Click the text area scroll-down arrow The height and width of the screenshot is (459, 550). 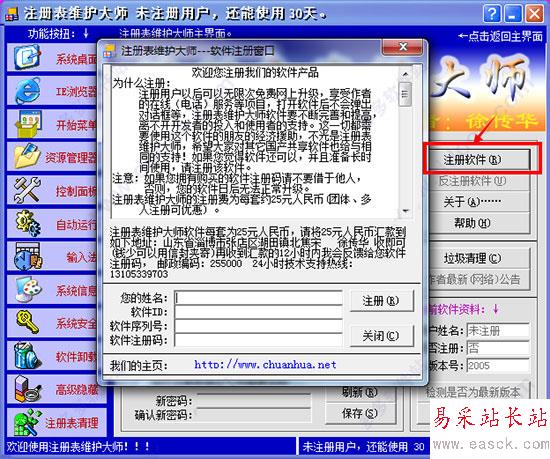406,211
